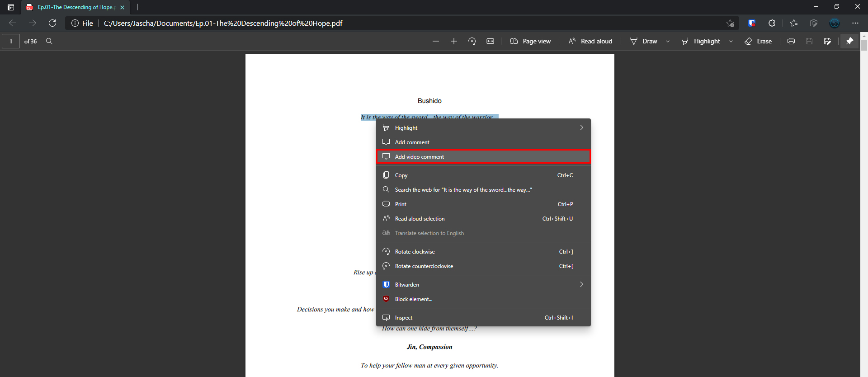Open a new browser tab

click(138, 7)
